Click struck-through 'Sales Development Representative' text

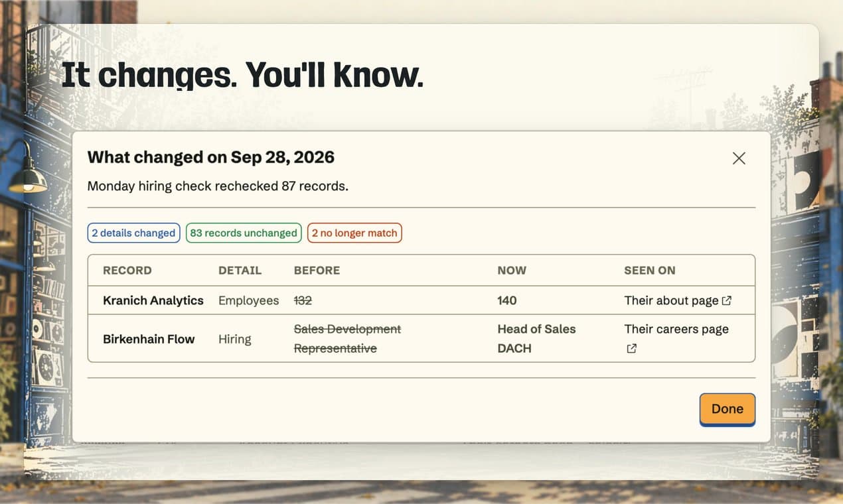pyautogui.click(x=347, y=339)
